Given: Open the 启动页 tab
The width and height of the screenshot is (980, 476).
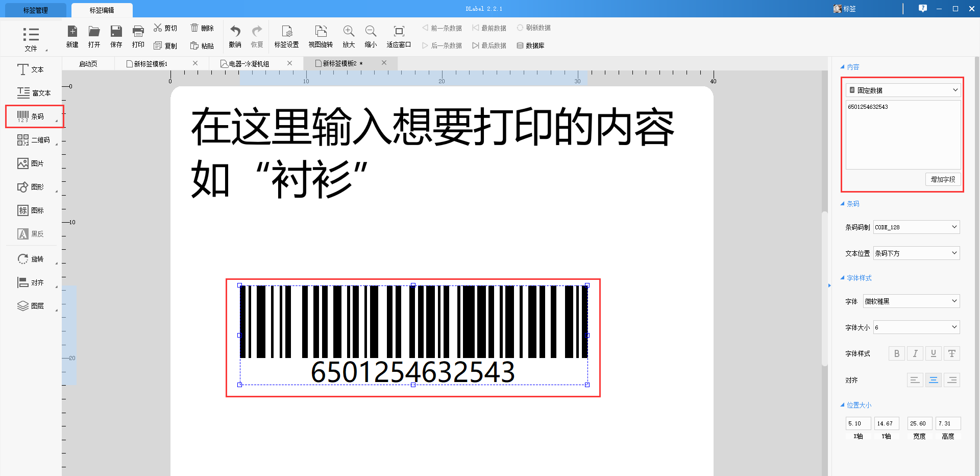Looking at the screenshot, I should (88, 64).
